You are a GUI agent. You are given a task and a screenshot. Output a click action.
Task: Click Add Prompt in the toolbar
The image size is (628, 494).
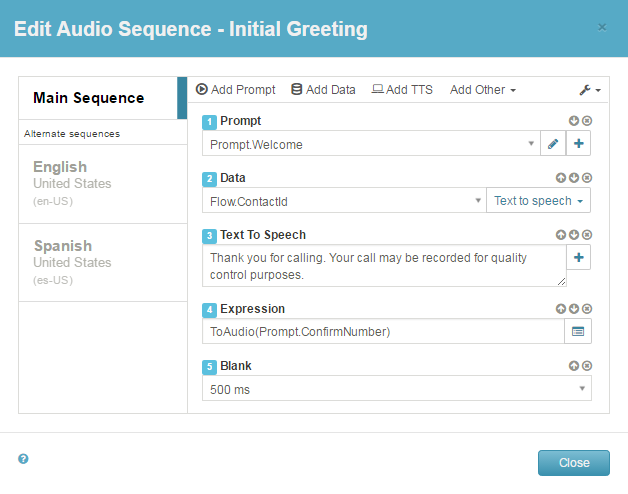click(x=235, y=90)
